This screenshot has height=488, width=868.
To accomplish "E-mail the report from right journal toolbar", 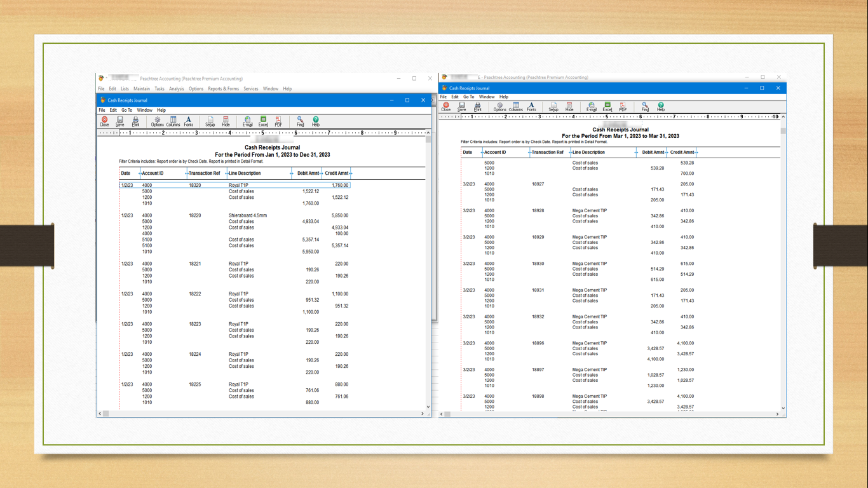I will pyautogui.click(x=592, y=106).
